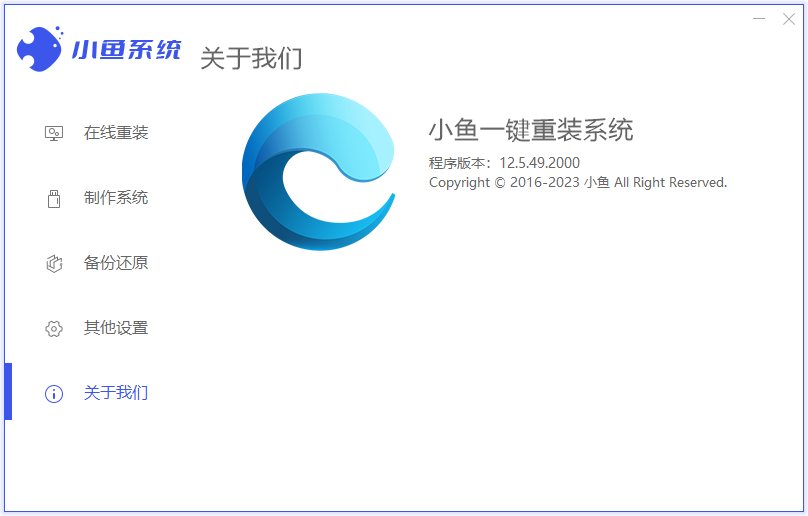The image size is (808, 516).
Task: Select the 关于我们 sidebar entry
Action: [116, 393]
